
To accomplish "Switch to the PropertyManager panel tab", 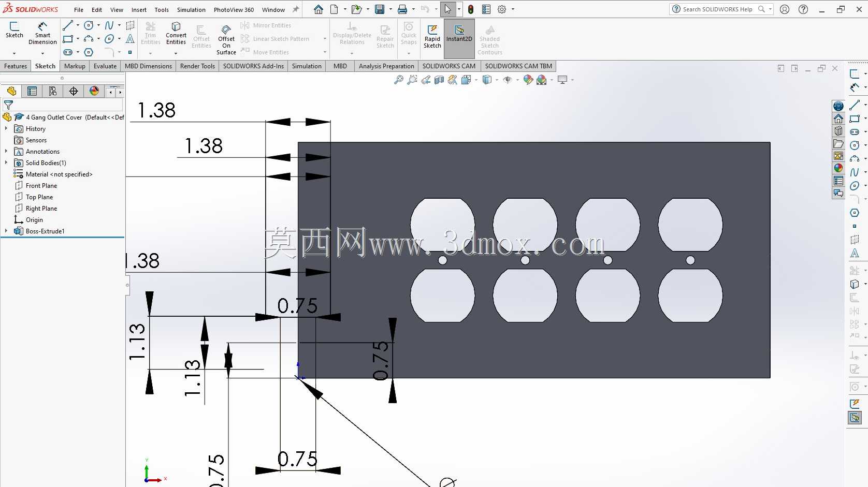I will [32, 92].
